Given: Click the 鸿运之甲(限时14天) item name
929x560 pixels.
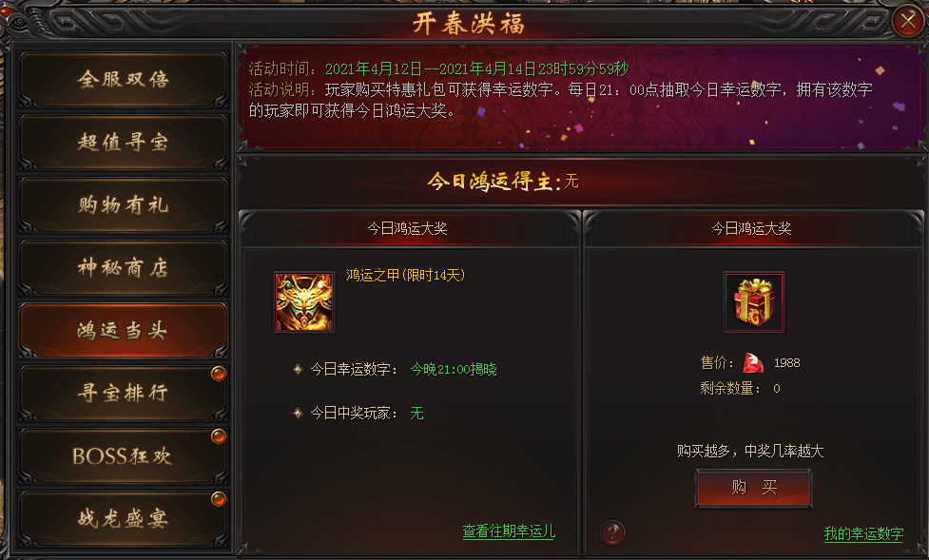Looking at the screenshot, I should [x=406, y=275].
